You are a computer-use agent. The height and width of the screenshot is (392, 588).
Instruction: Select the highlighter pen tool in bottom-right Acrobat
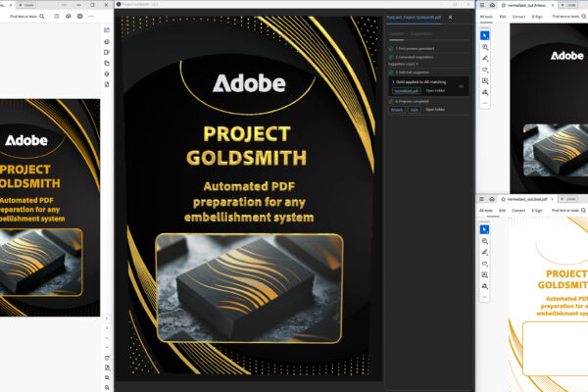485,252
